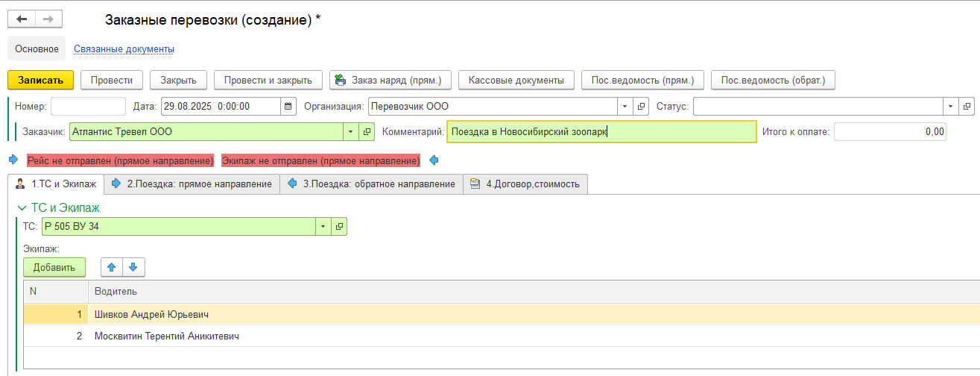
Task: Expand the Статус dropdown list
Action: (x=950, y=107)
